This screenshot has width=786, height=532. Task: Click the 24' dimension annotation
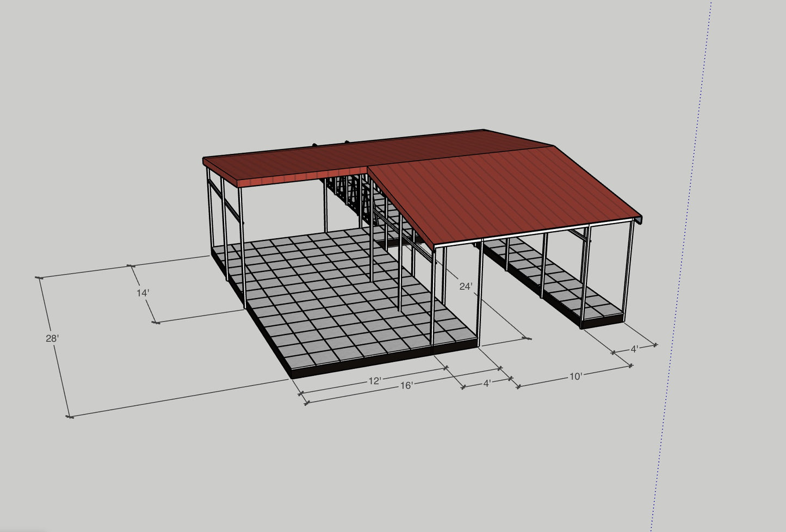(x=466, y=285)
